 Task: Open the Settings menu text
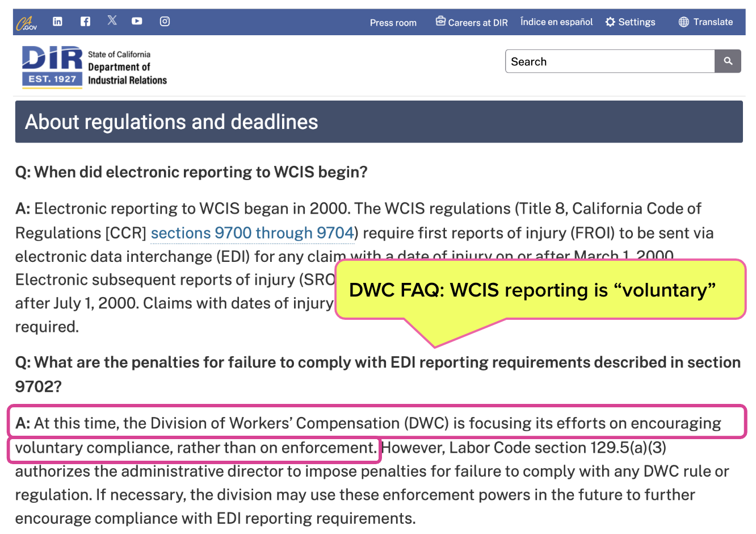tap(637, 22)
